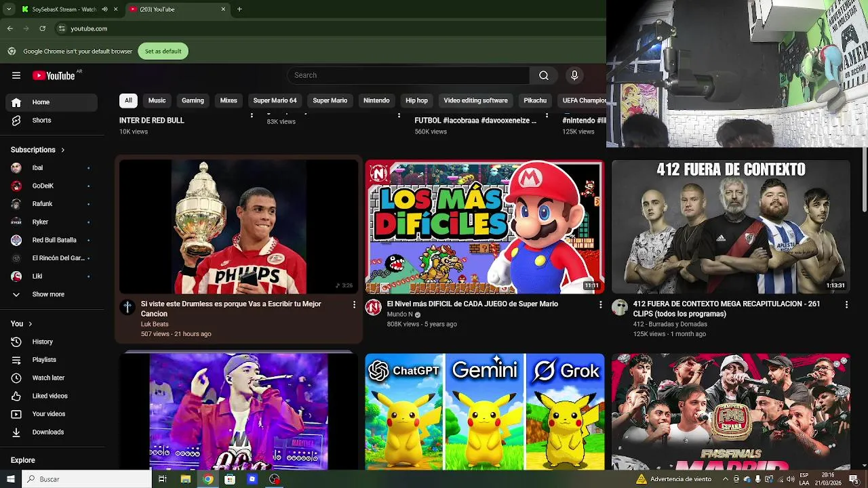Set Chrome as default browser

(163, 52)
